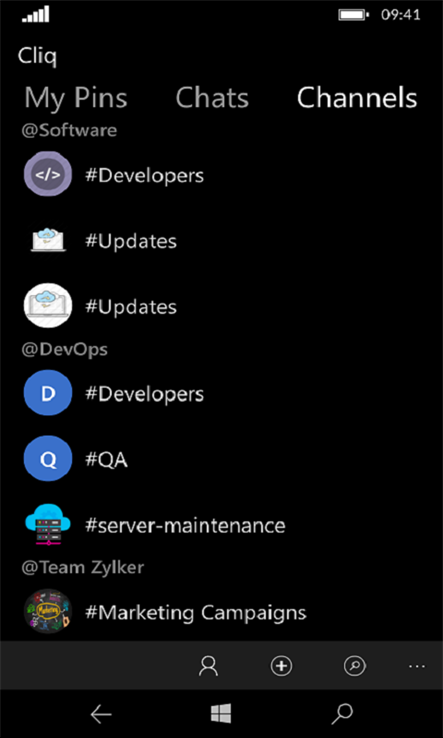Expand the three-dots more options menu
Image resolution: width=443 pixels, height=738 pixels.
click(x=417, y=666)
